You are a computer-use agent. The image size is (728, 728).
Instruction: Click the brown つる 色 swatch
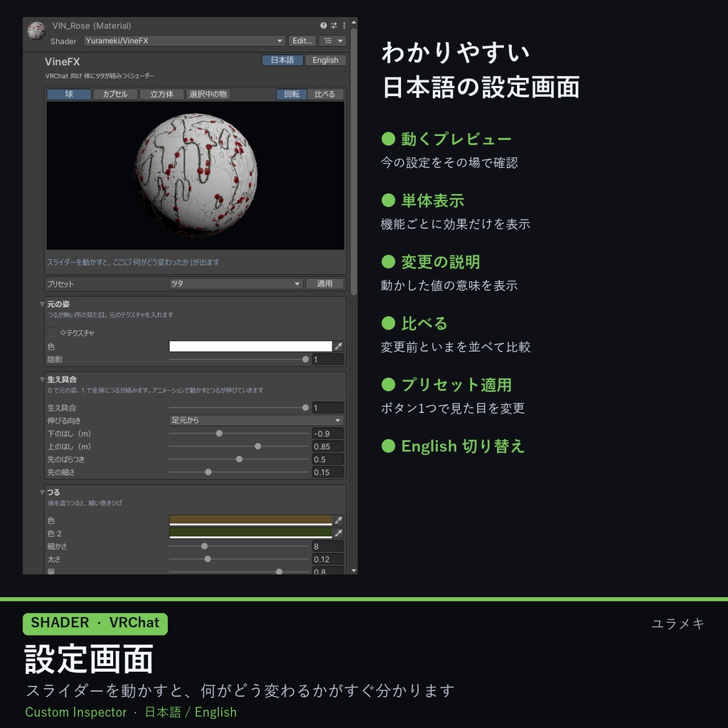(251, 520)
